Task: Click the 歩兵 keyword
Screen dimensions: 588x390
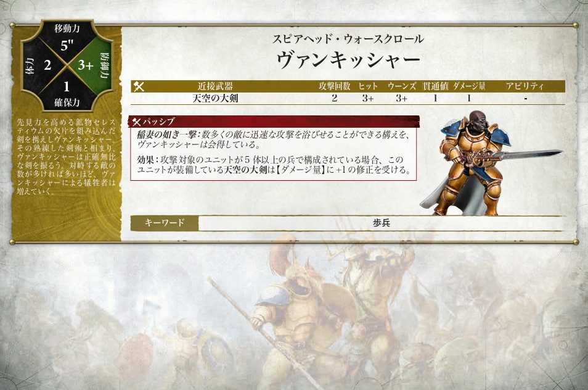Action: [382, 223]
